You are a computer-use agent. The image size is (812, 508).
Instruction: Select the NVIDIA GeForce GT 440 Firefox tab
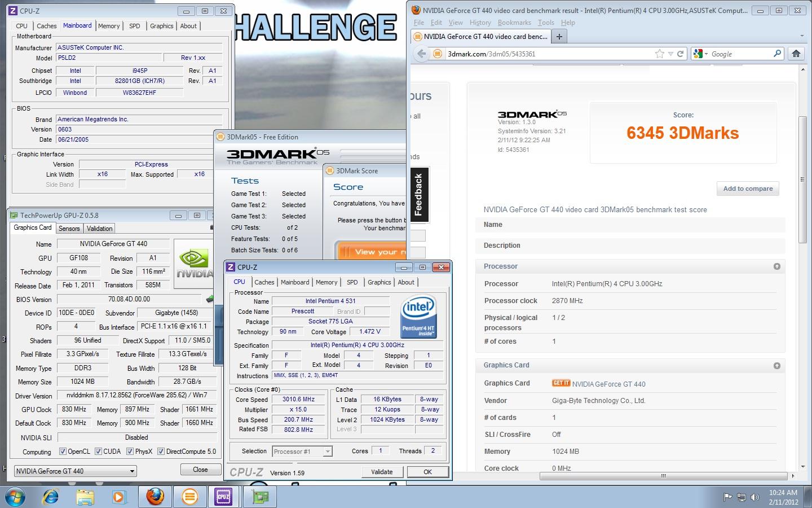pos(480,37)
